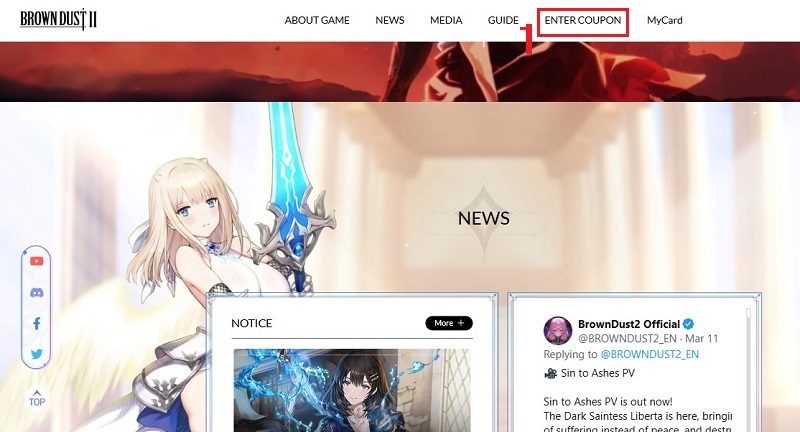This screenshot has width=800, height=432.
Task: Open the MEDIA menu item
Action: pos(446,20)
